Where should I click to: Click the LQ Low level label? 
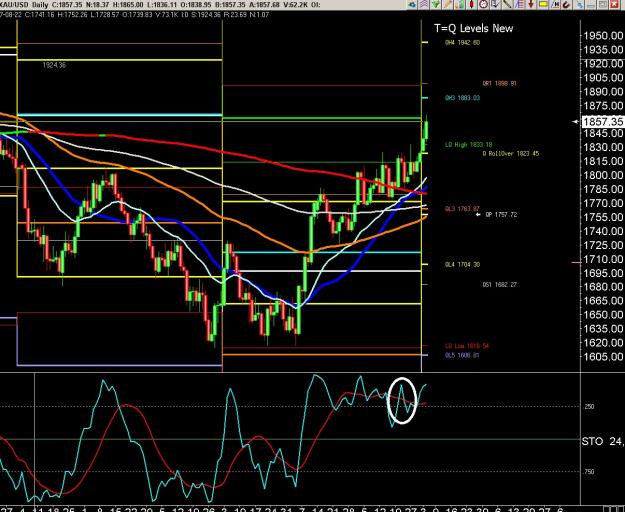pos(467,346)
